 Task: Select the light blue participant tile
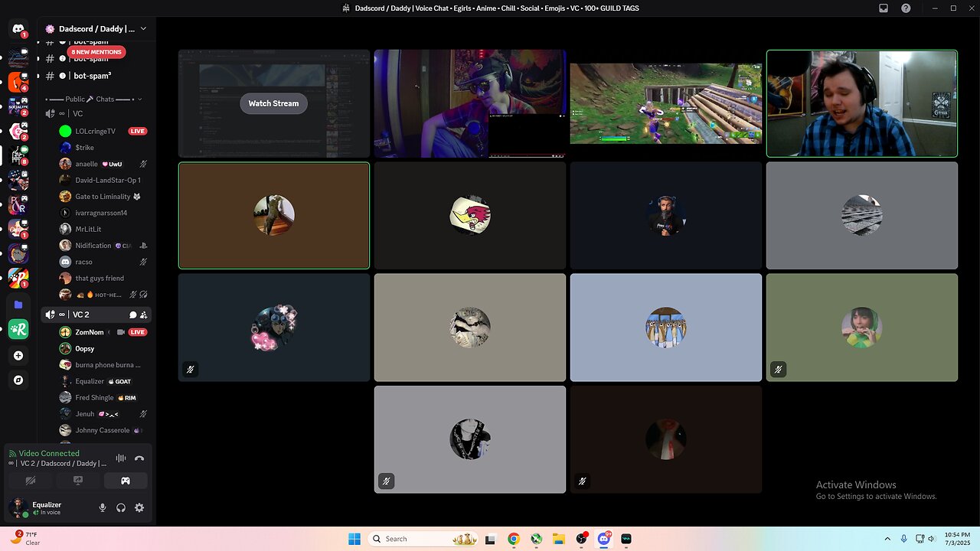[666, 327]
